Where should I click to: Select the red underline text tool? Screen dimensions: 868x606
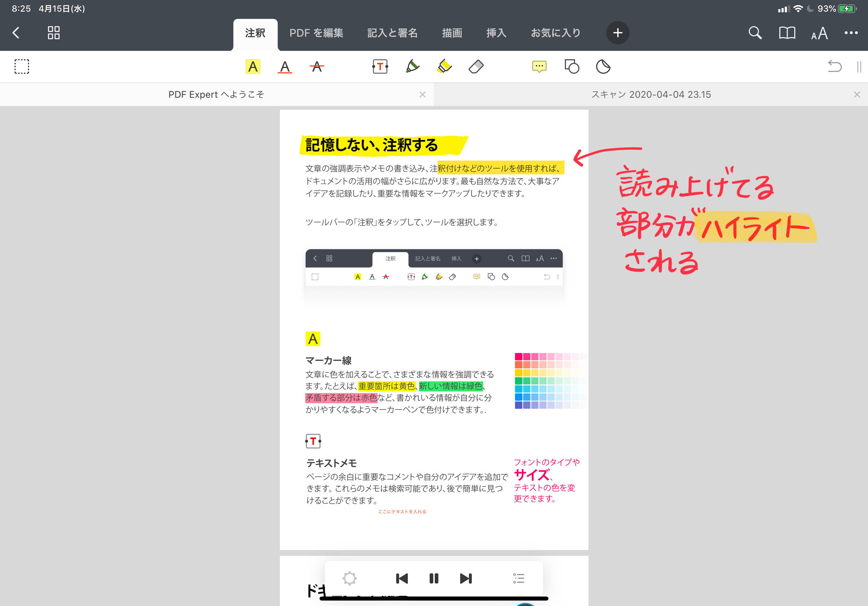(x=285, y=66)
